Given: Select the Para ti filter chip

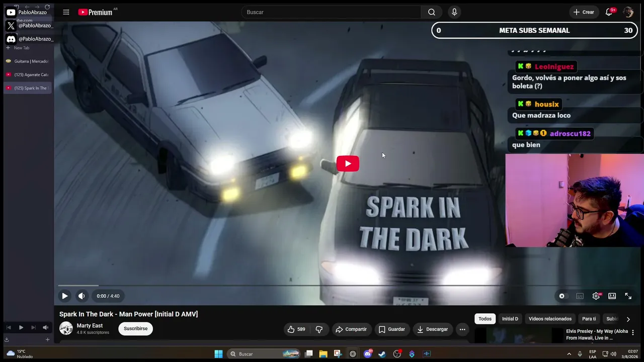Looking at the screenshot, I should pos(589,319).
